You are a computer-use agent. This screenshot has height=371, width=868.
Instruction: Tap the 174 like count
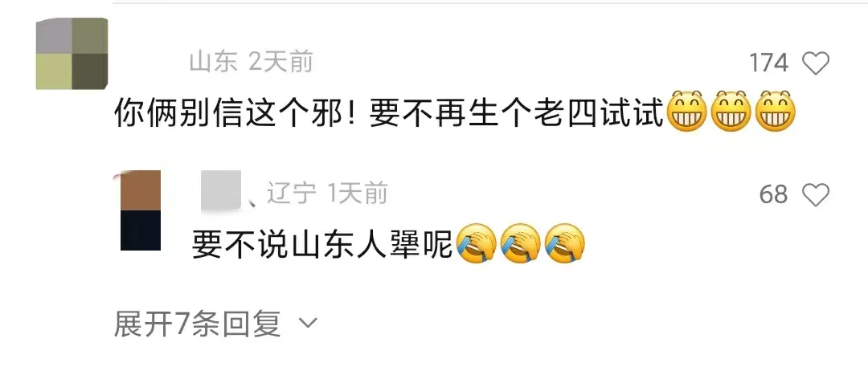[x=768, y=63]
